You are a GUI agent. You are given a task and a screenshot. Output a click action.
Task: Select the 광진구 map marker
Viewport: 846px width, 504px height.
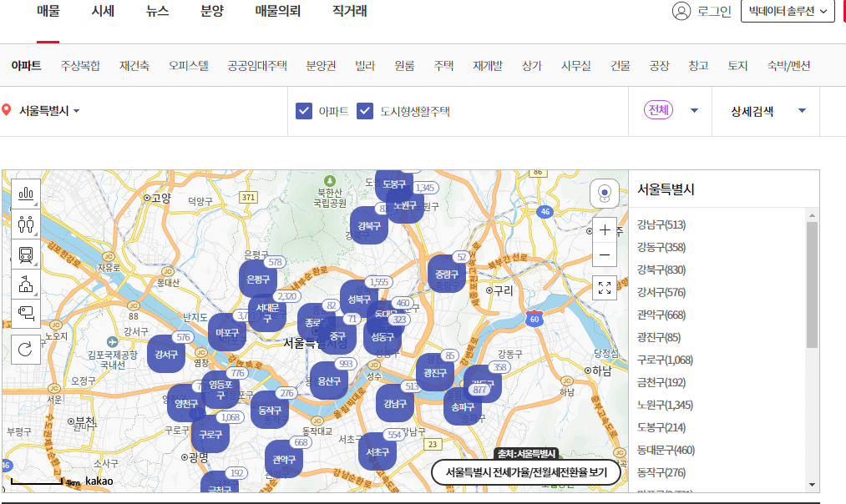click(x=435, y=372)
